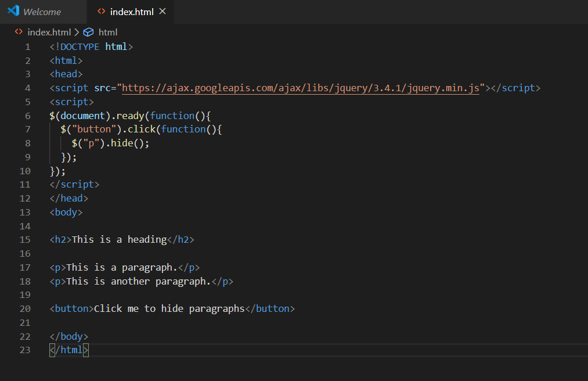
Task: Click line number 6 in the gutter
Action: pyautogui.click(x=27, y=115)
